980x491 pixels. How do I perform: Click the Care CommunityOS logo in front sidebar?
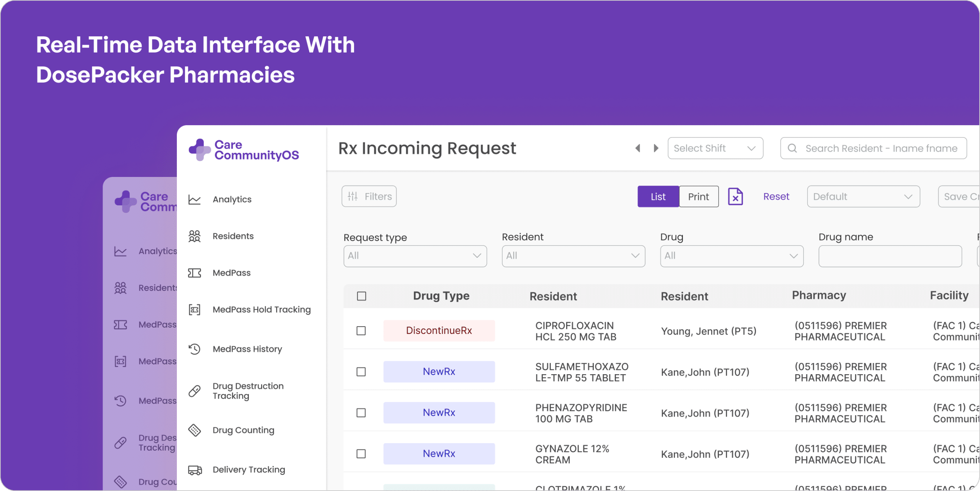coord(244,150)
